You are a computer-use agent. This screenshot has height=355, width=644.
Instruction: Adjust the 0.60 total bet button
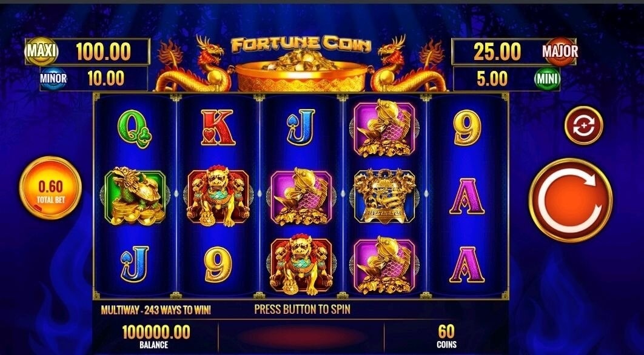tap(50, 188)
